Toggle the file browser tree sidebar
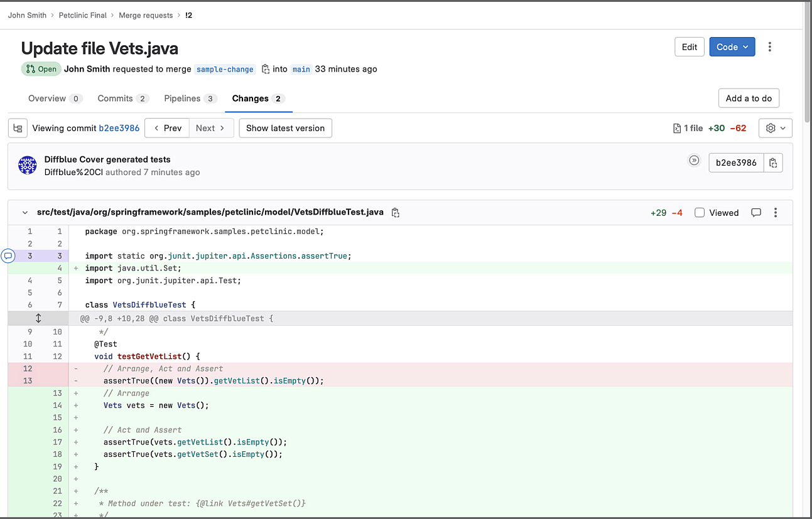This screenshot has width=812, height=519. [x=17, y=128]
